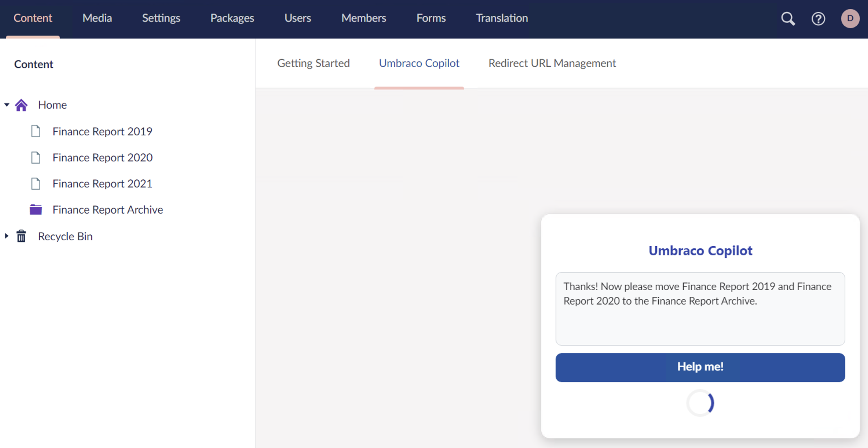Click the Help me! button
The image size is (868, 448).
point(700,367)
